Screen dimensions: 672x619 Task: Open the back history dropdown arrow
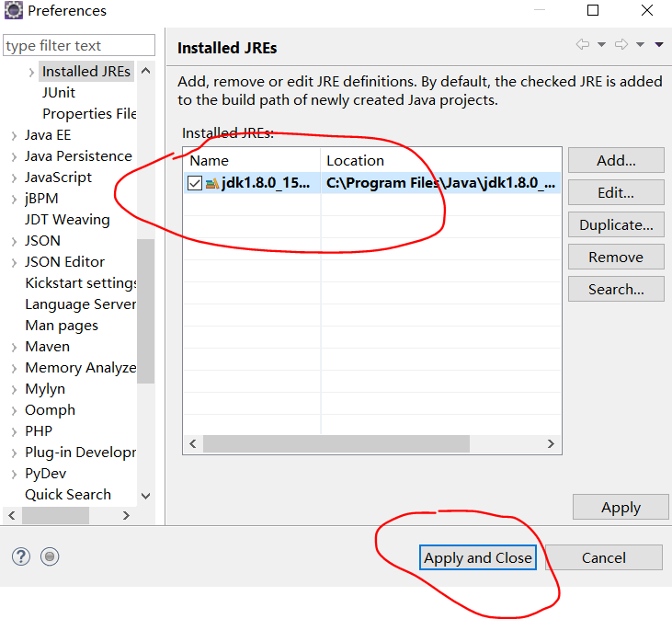pos(601,44)
